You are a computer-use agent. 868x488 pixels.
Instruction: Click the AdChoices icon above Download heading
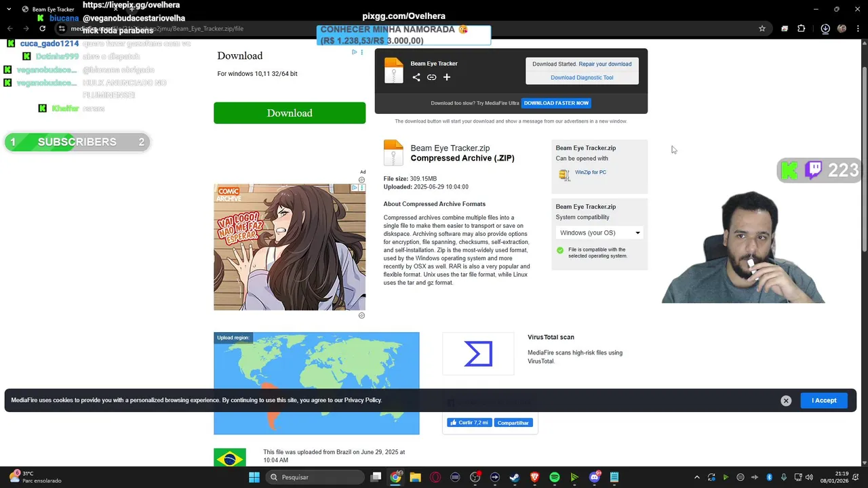[x=354, y=52]
